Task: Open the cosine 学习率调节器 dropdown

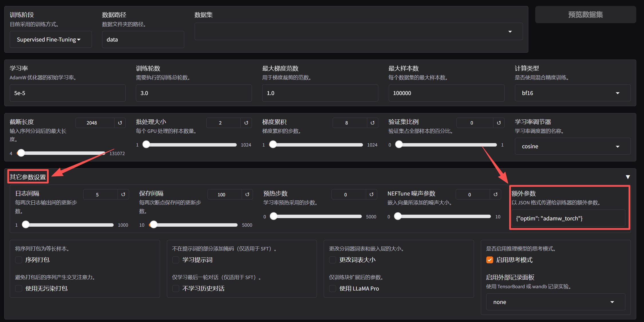Action: [572, 146]
